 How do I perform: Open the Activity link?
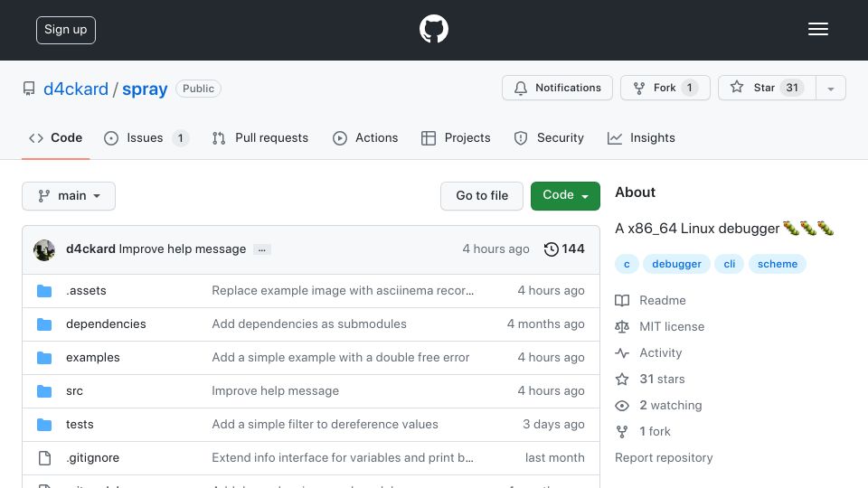click(x=660, y=353)
